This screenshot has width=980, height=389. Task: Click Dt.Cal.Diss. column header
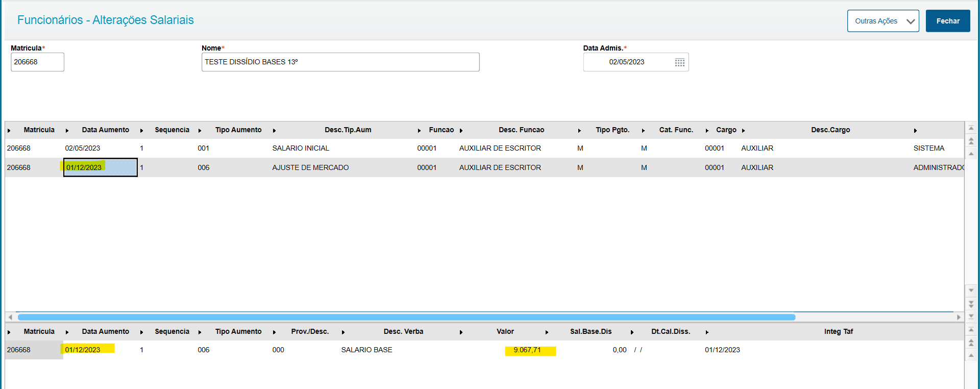coord(671,332)
